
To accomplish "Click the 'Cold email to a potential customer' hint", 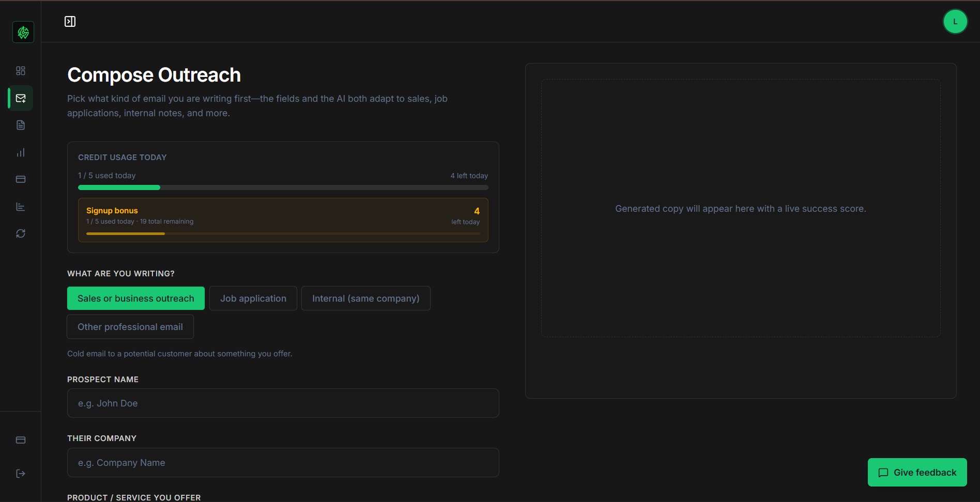I will coord(180,354).
